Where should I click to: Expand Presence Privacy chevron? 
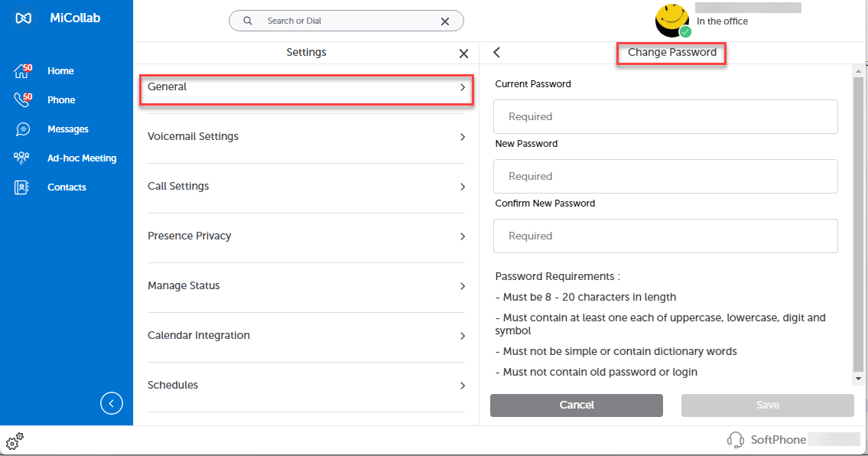[x=463, y=236]
